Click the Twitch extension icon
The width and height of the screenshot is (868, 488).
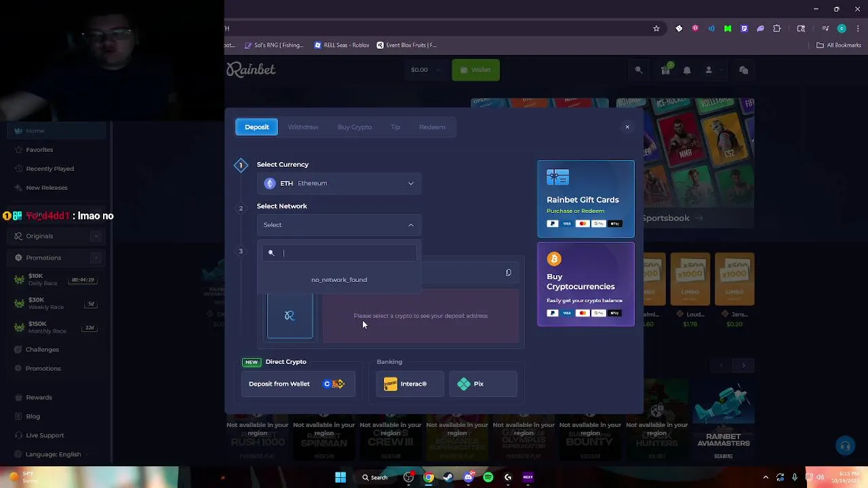[x=744, y=28]
